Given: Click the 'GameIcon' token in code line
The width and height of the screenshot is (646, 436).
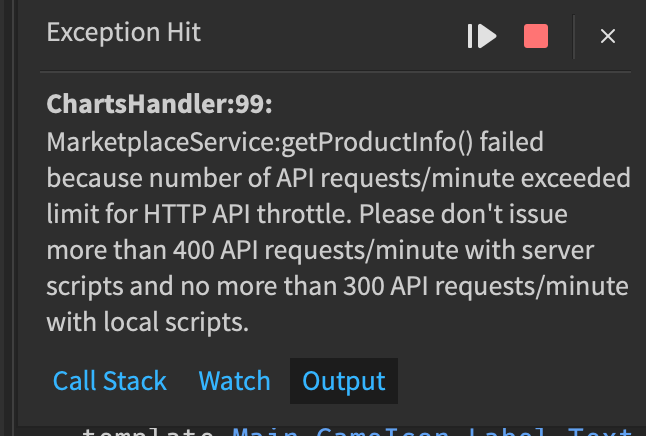Looking at the screenshot, I should (x=382, y=432).
